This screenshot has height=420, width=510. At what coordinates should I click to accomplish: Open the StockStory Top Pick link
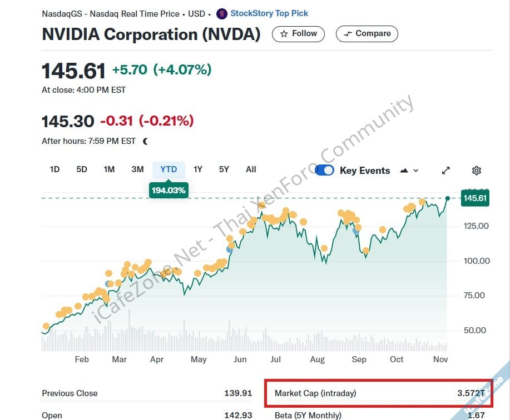coord(269,13)
